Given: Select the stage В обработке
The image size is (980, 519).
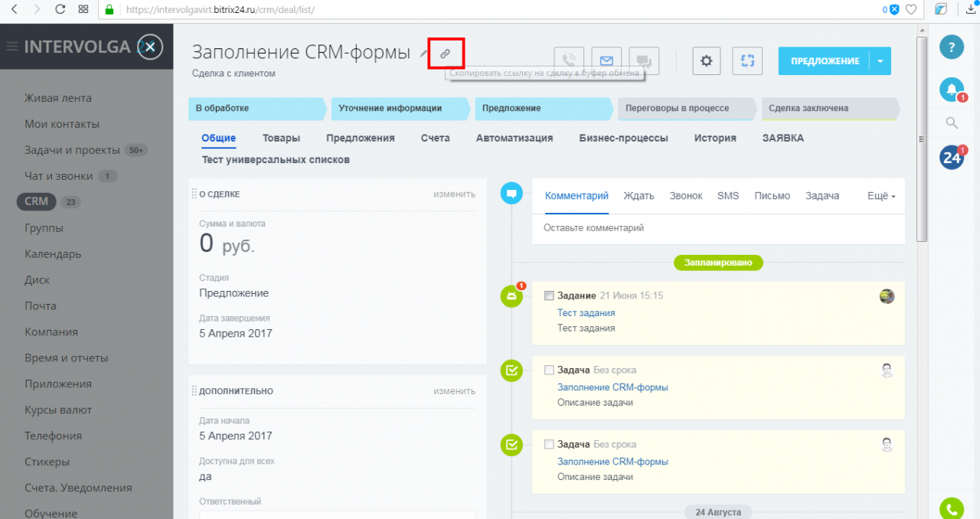Looking at the screenshot, I should click(x=258, y=109).
